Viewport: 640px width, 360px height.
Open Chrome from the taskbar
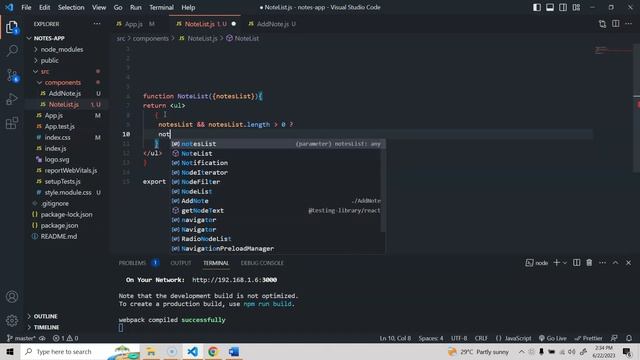[x=213, y=351]
